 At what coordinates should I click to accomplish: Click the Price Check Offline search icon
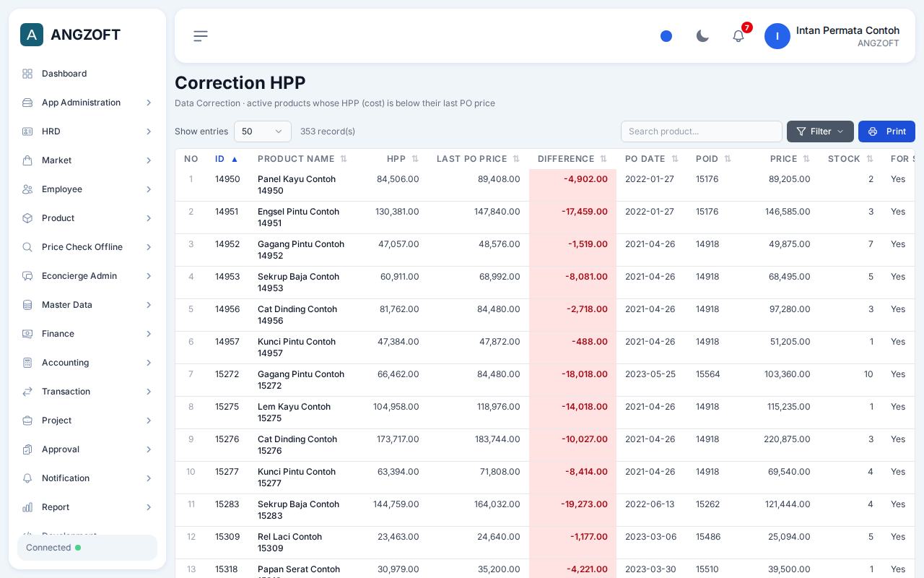click(27, 247)
